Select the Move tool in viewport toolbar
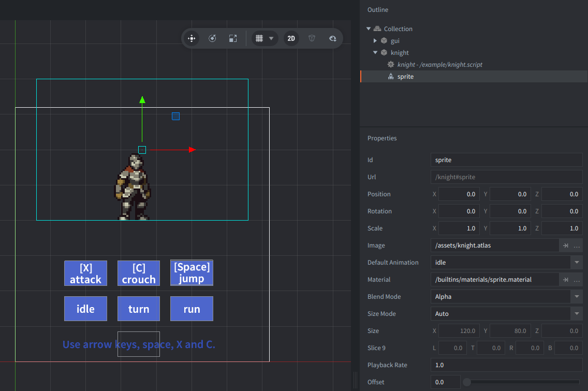Screen dimensions: 588x391 (192, 38)
